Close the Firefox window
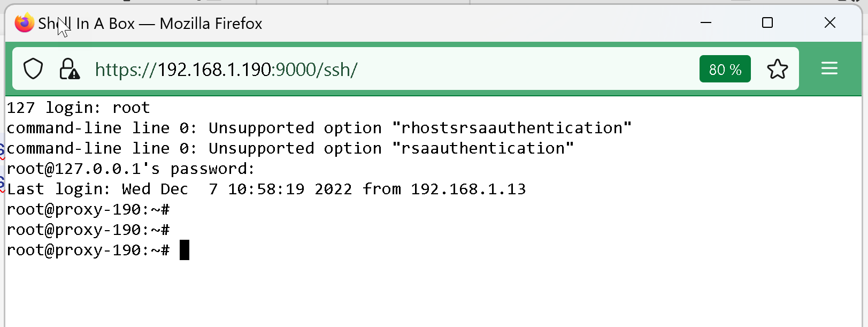Image resolution: width=868 pixels, height=327 pixels. click(x=829, y=22)
